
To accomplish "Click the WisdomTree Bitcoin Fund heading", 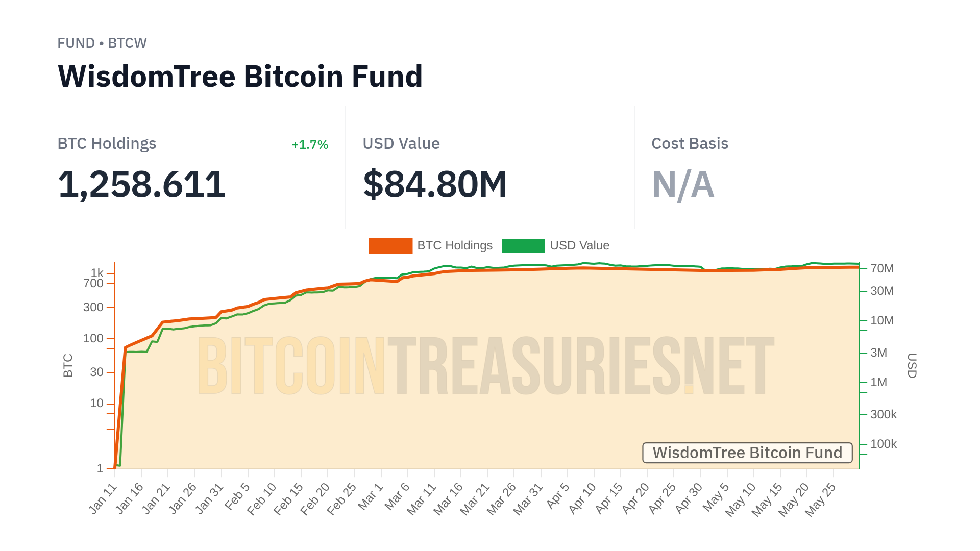I will (x=240, y=77).
